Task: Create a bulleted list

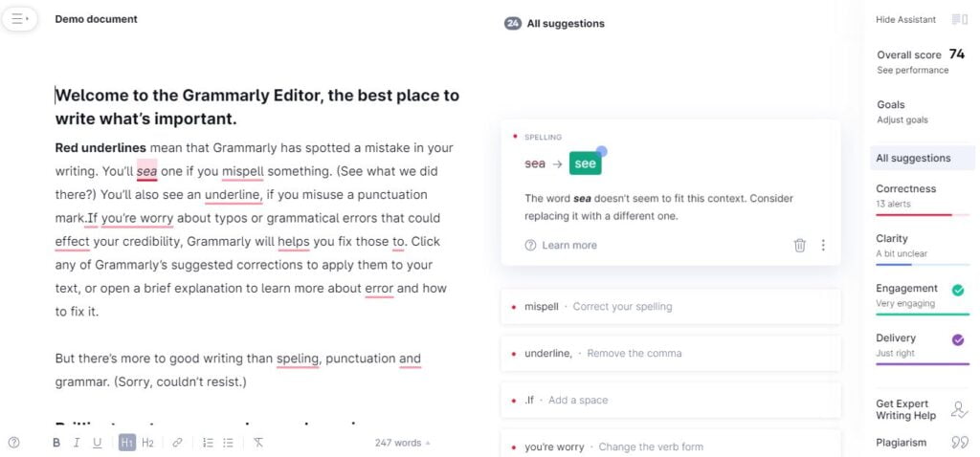Action: point(228,443)
